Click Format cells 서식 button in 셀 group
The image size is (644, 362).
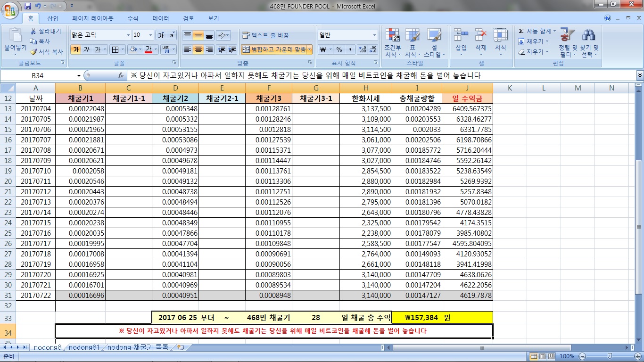500,42
